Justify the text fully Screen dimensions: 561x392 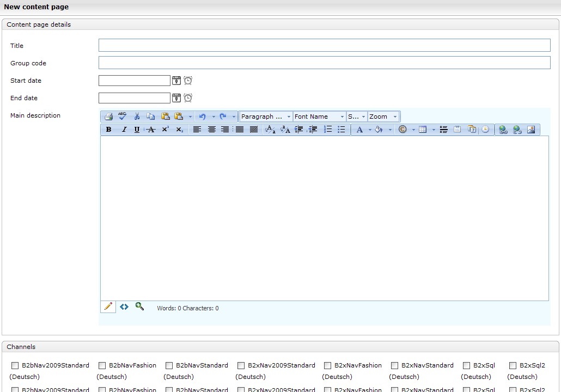pyautogui.click(x=240, y=130)
